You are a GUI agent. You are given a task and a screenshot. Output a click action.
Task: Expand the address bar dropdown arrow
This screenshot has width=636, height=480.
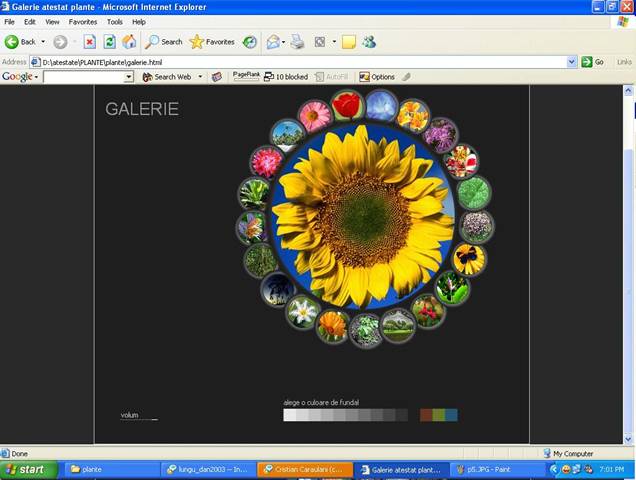pyautogui.click(x=572, y=62)
